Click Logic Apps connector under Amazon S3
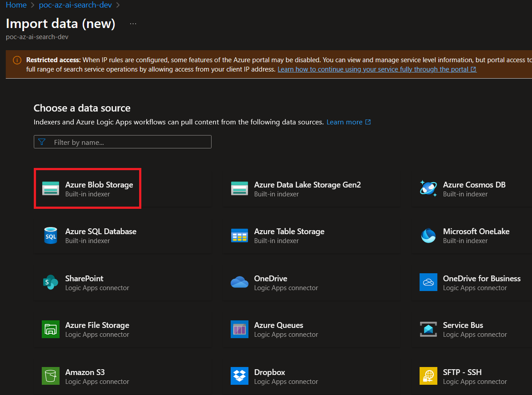Image resolution: width=532 pixels, height=395 pixels. click(x=97, y=381)
